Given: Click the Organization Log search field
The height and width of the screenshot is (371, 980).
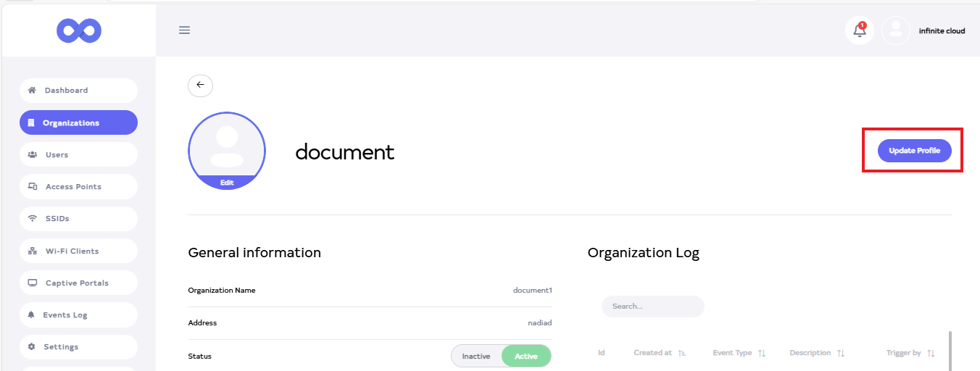Looking at the screenshot, I should tap(652, 307).
